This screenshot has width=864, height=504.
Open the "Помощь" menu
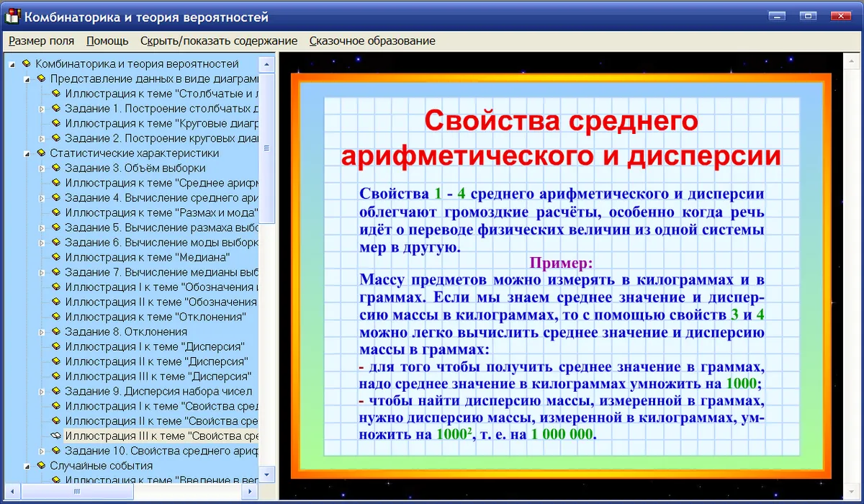[x=108, y=41]
